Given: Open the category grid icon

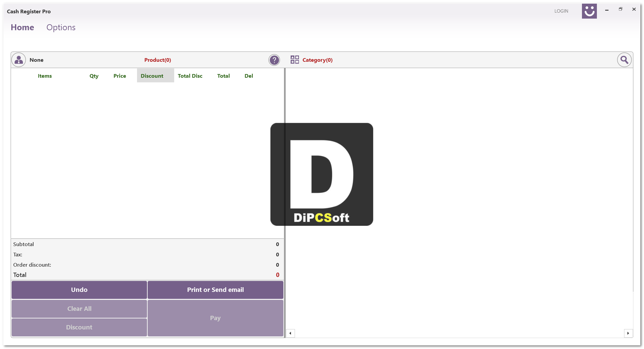Looking at the screenshot, I should tap(295, 60).
